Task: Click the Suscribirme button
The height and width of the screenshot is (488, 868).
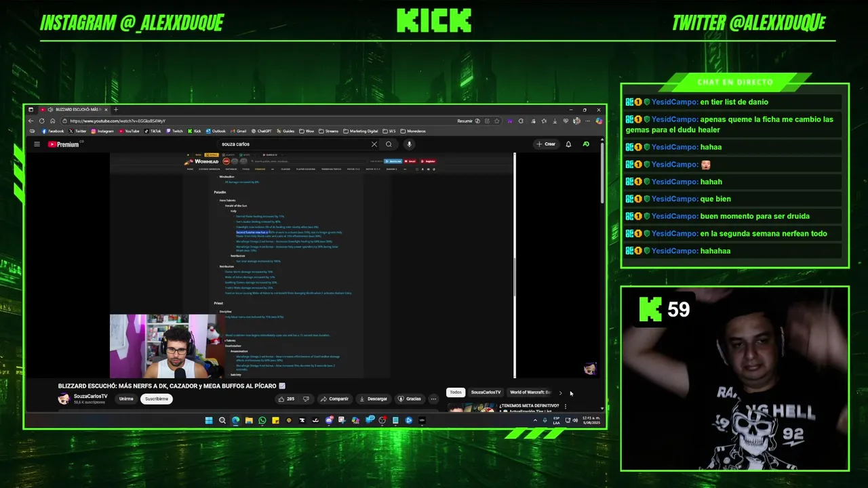Action: coord(157,399)
